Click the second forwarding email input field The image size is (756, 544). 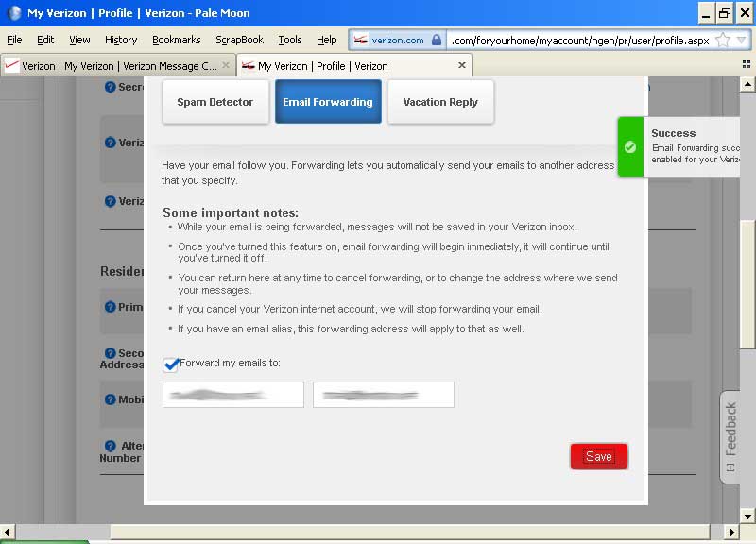[384, 395]
